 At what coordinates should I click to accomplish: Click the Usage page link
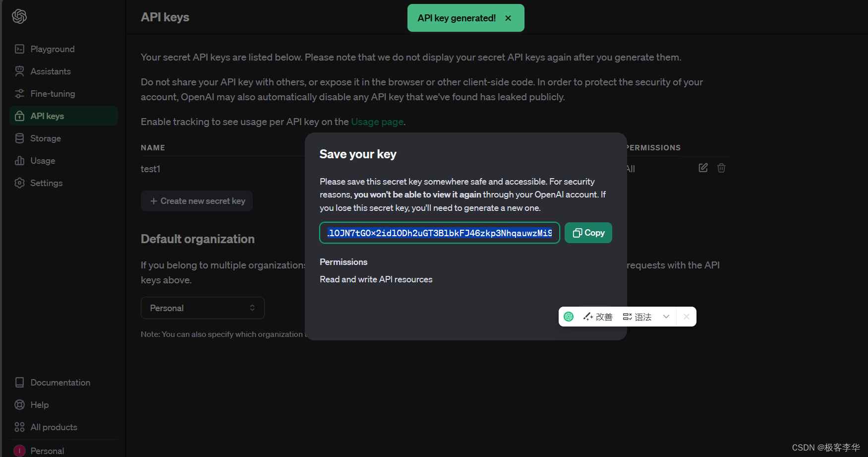tap(377, 122)
